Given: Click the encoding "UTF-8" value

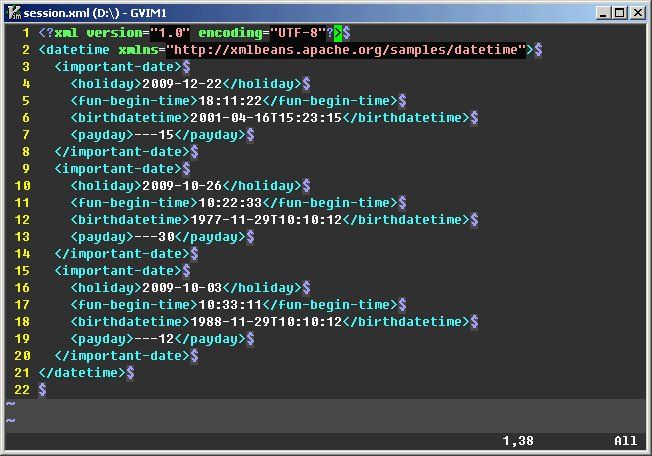Looking at the screenshot, I should pos(298,33).
